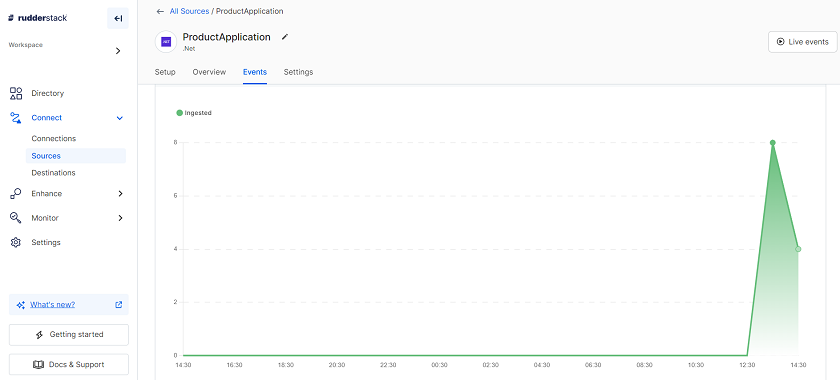Expand the Monitor menu chevron
The height and width of the screenshot is (380, 840).
(121, 218)
